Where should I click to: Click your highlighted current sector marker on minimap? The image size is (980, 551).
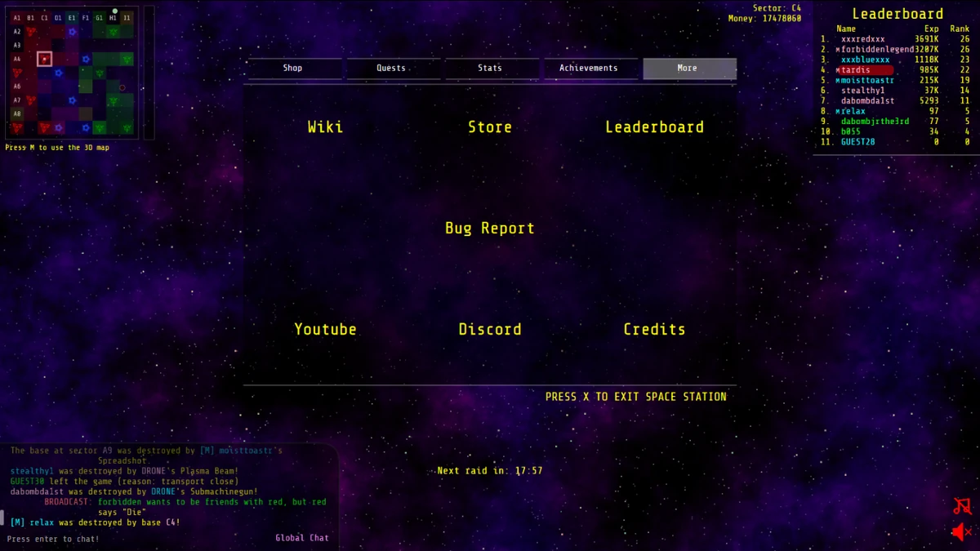(x=44, y=58)
